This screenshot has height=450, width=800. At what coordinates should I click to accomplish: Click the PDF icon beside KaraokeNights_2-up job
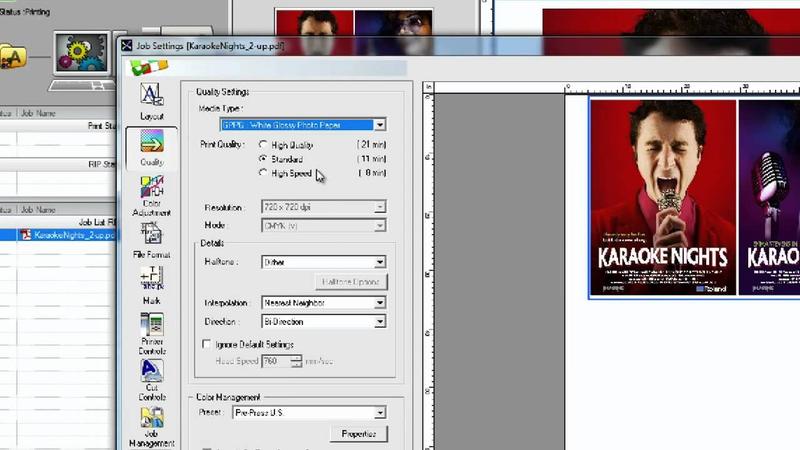[x=25, y=235]
